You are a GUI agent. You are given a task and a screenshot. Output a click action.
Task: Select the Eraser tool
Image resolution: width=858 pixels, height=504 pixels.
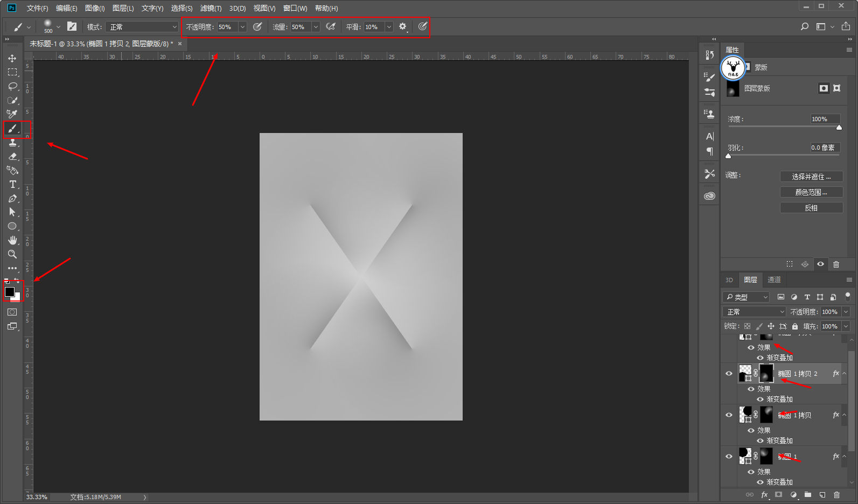tap(12, 156)
